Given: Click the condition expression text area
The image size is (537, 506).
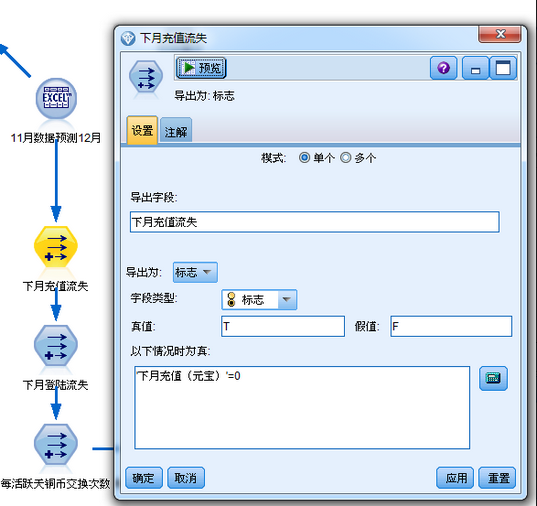Looking at the screenshot, I should [302, 408].
